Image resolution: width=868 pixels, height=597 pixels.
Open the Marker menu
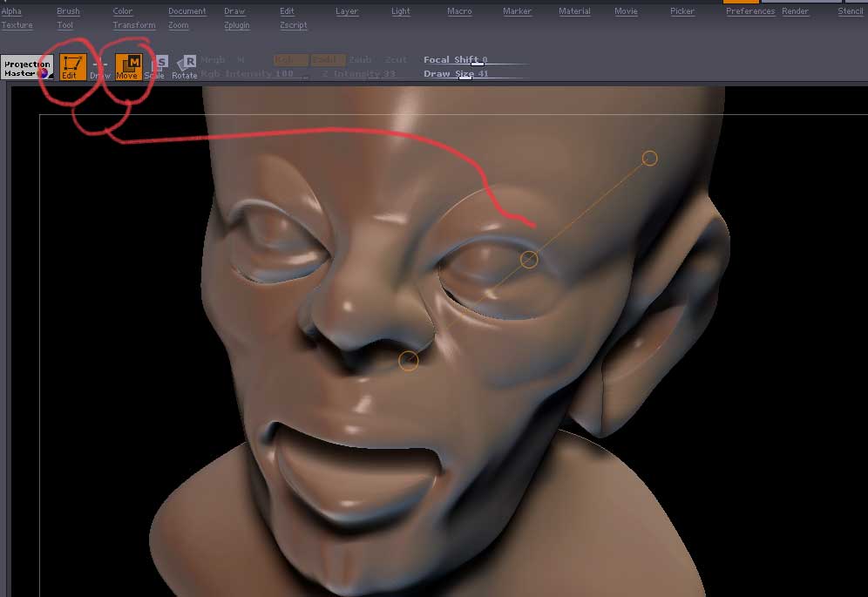pyautogui.click(x=517, y=11)
